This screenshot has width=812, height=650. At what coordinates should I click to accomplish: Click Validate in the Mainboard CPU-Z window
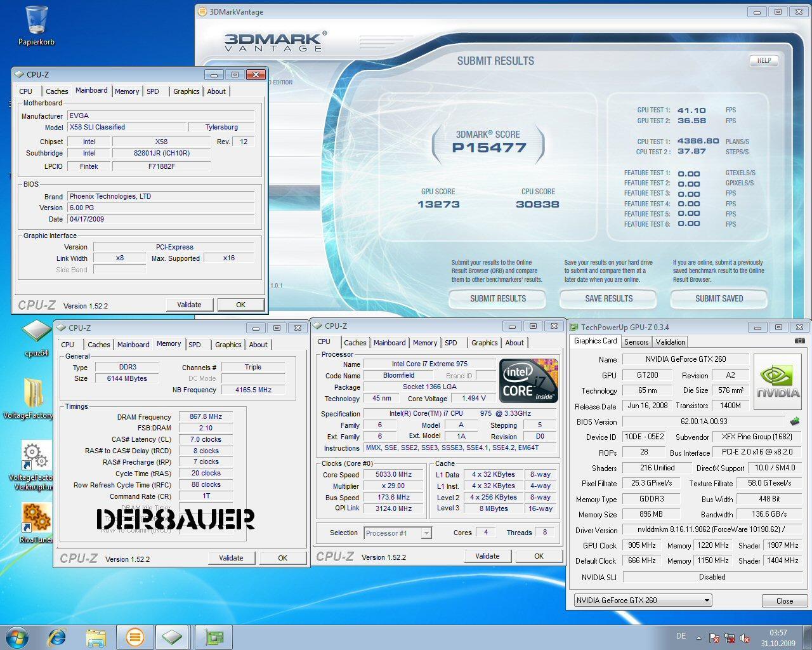tap(189, 305)
